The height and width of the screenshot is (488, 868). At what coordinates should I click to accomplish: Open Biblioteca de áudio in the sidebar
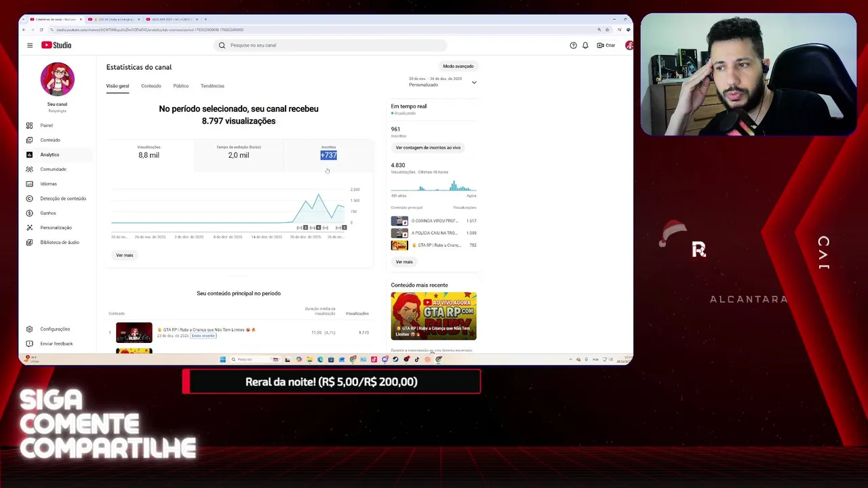click(57, 242)
